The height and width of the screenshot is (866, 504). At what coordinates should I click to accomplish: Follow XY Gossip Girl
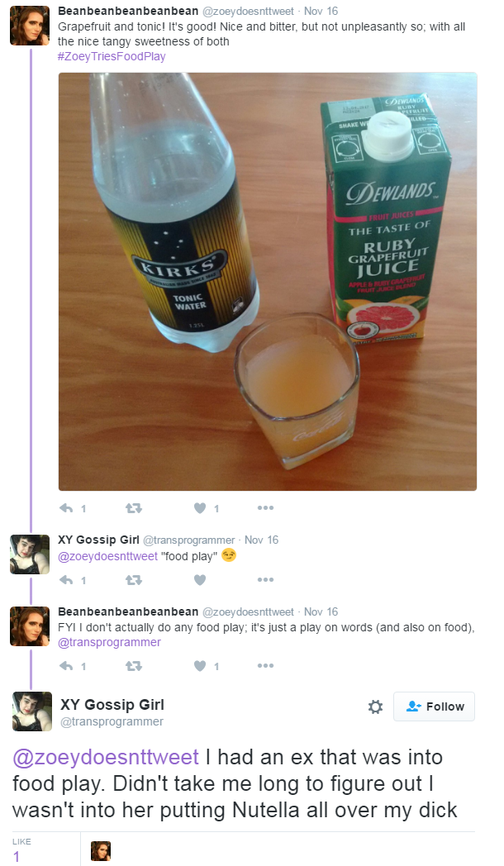434,707
